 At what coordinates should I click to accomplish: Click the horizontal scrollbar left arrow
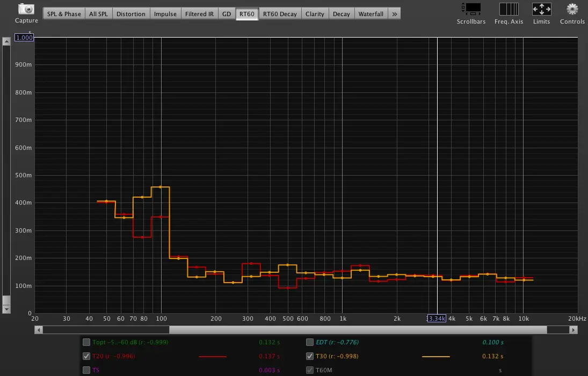(39, 330)
